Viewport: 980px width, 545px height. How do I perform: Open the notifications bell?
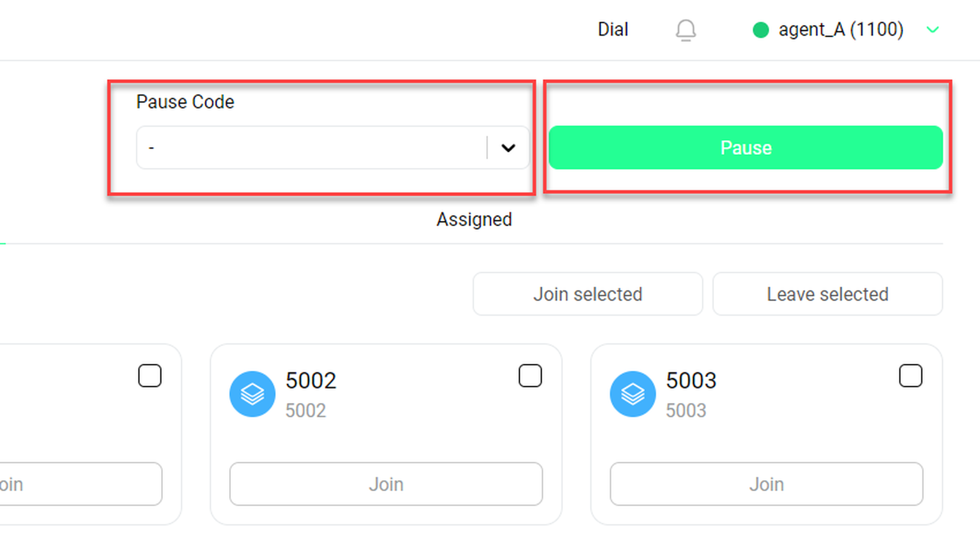[x=686, y=30]
